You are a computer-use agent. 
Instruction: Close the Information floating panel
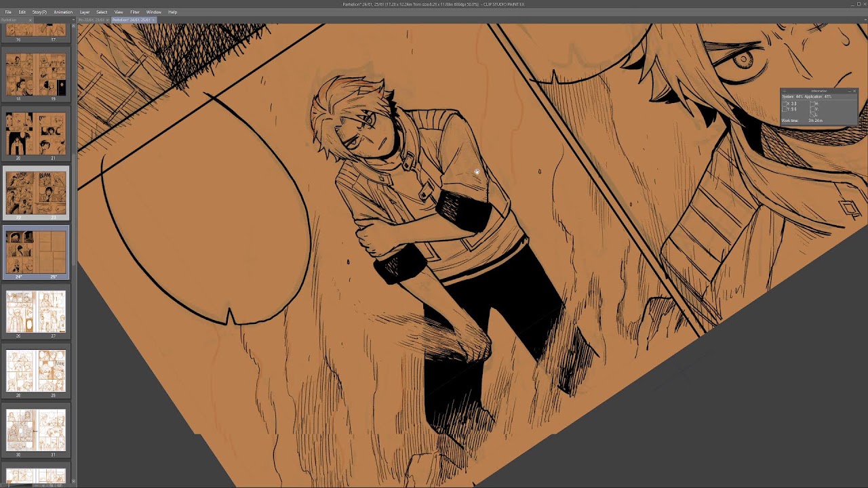coord(854,91)
